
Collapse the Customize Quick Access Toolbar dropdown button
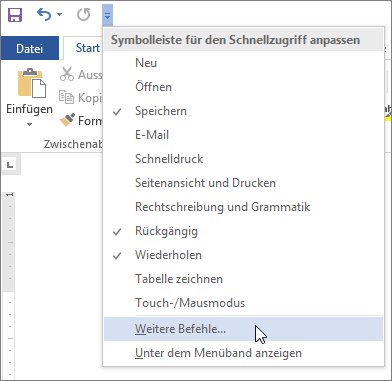coord(108,15)
